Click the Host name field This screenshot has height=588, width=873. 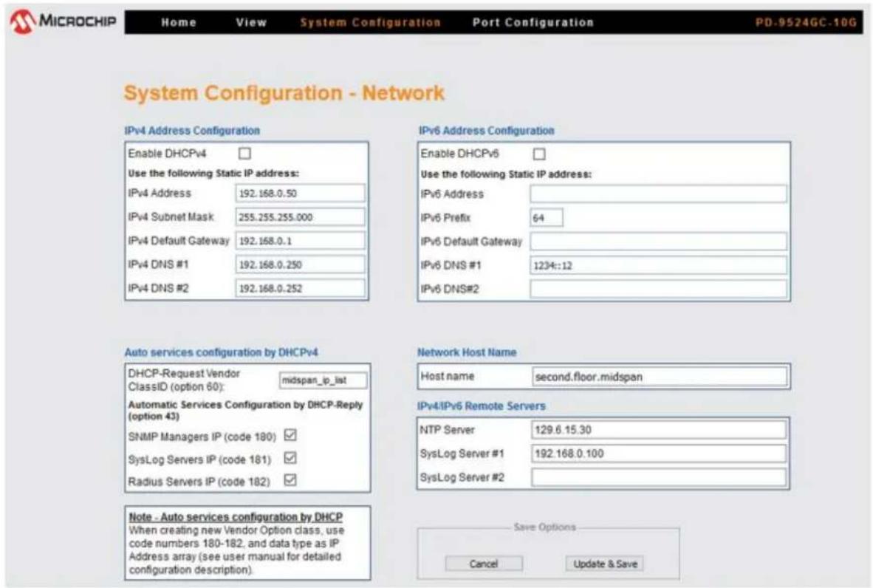click(x=660, y=377)
